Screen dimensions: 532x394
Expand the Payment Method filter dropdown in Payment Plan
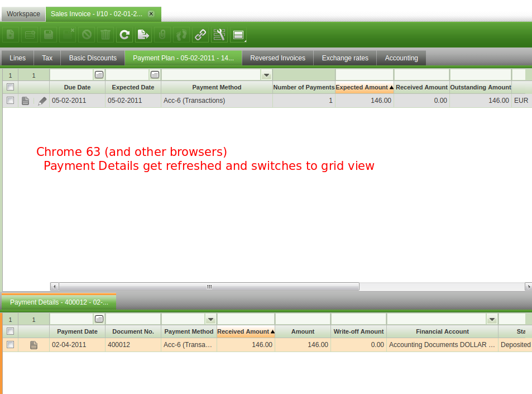(266, 74)
